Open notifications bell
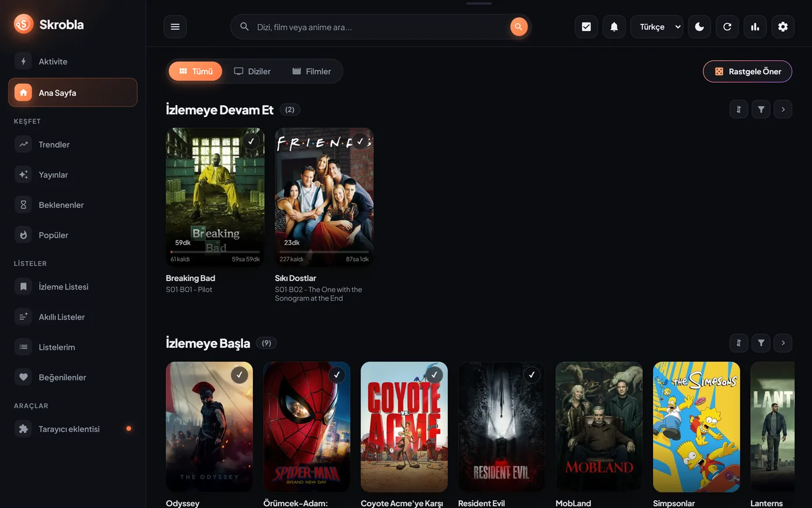Image resolution: width=812 pixels, height=508 pixels. click(x=614, y=27)
